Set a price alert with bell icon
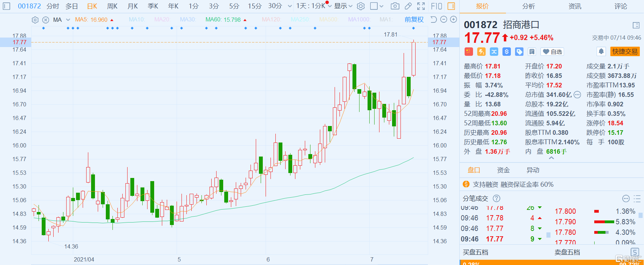Image resolution: width=644 pixels, height=265 pixels. pos(601,52)
